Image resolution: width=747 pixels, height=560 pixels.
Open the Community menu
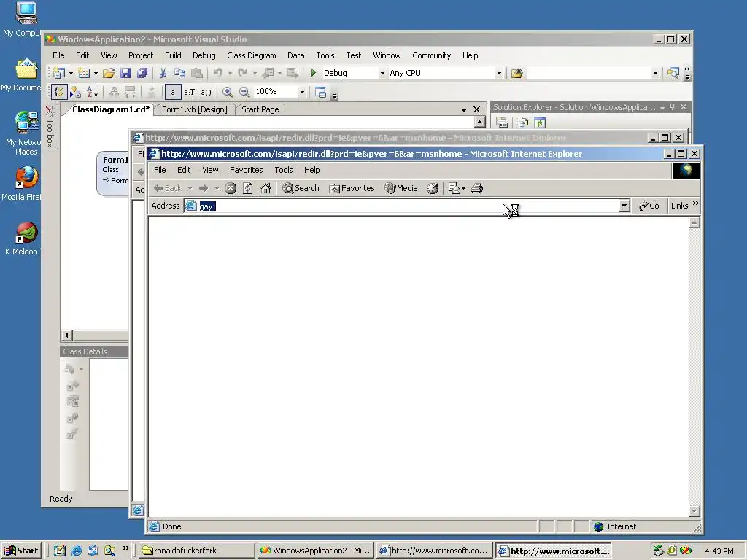[432, 55]
